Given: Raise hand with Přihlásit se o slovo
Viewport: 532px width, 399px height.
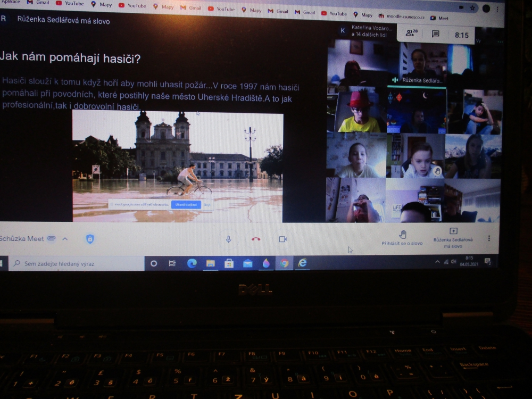Looking at the screenshot, I should [402, 238].
